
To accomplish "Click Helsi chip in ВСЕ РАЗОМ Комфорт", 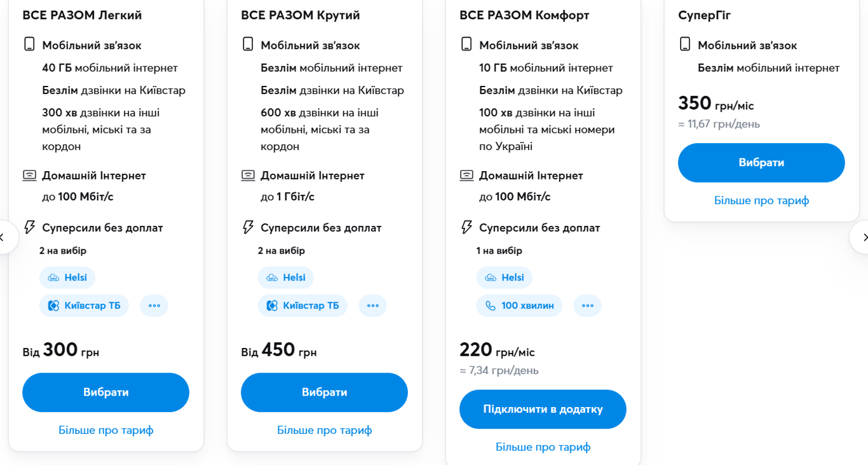I will (505, 277).
